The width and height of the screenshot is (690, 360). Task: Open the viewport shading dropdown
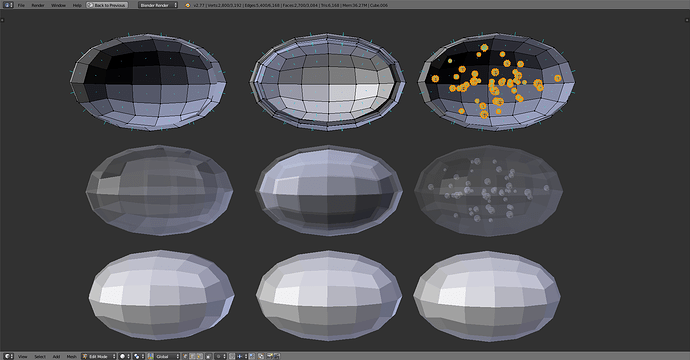tap(125, 356)
